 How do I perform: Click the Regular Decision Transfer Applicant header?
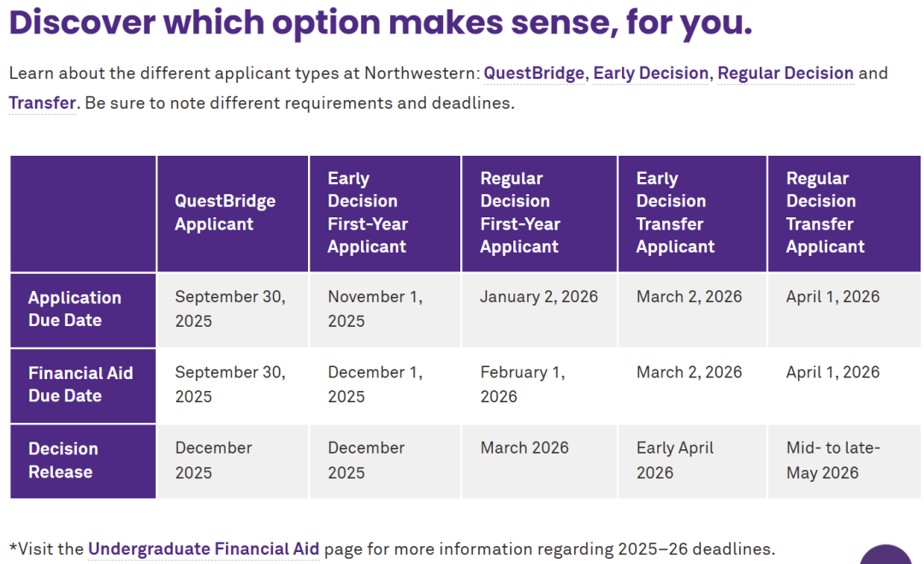coord(825,213)
